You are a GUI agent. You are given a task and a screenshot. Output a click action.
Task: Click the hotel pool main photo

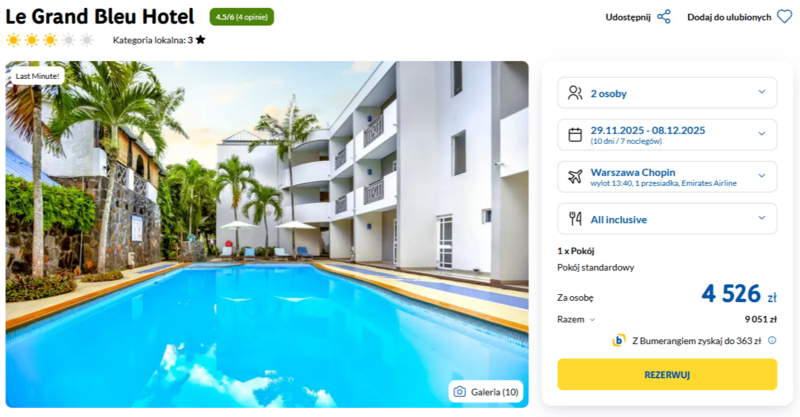click(x=267, y=234)
